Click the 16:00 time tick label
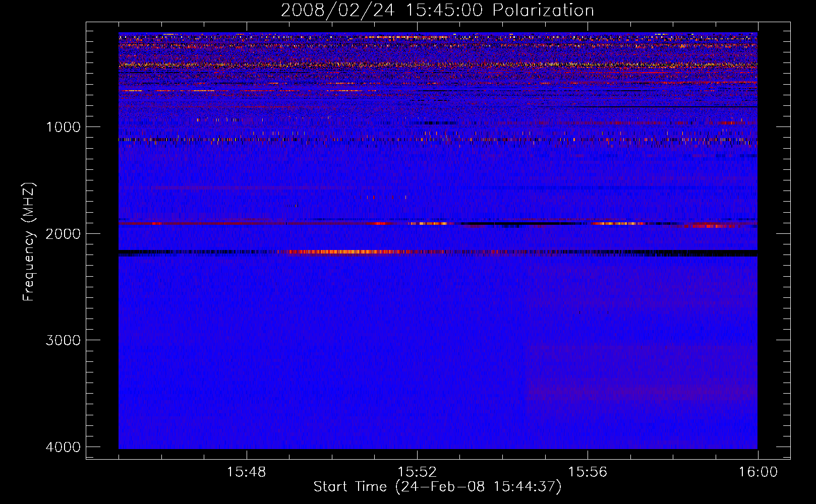 coord(758,472)
